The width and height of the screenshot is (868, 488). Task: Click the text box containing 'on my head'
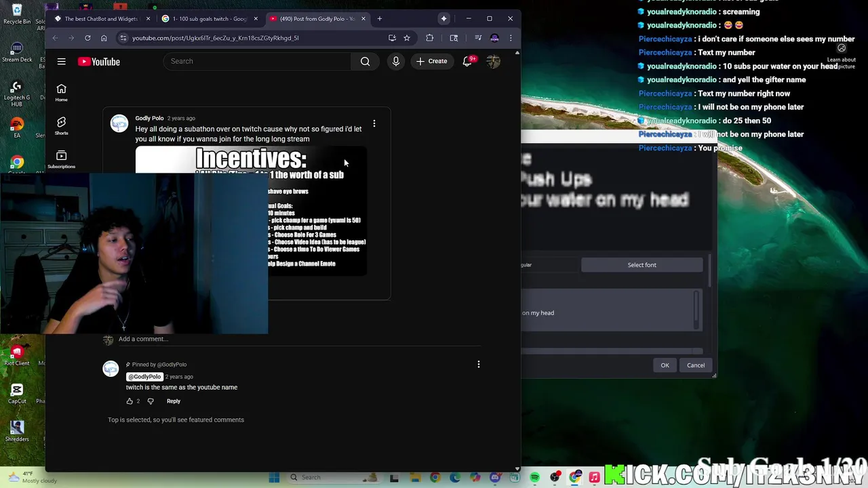pyautogui.click(x=609, y=310)
